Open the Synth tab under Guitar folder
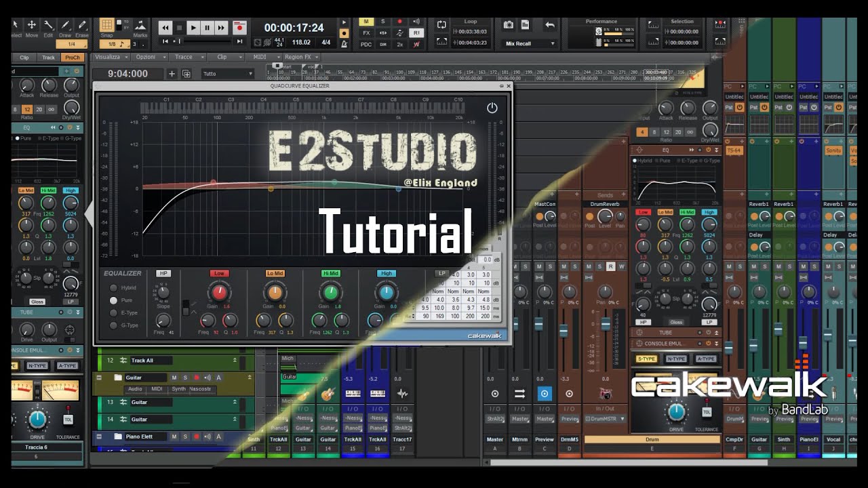 (178, 389)
